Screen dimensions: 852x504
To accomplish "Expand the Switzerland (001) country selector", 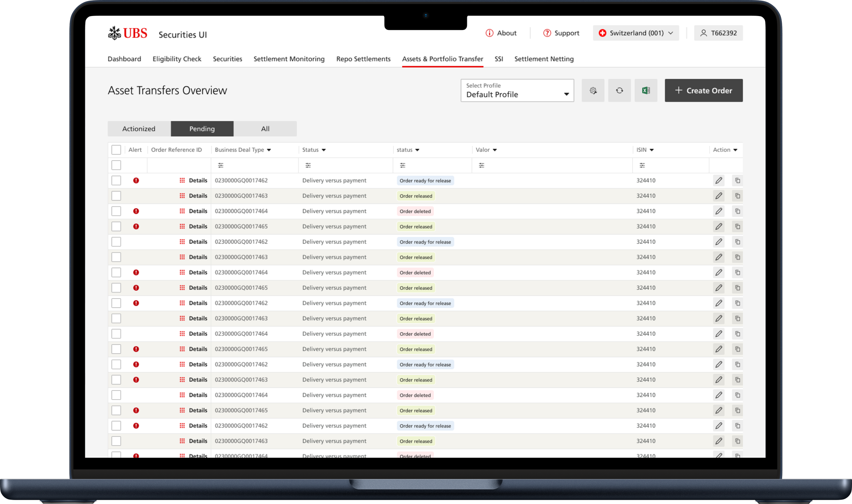I will coord(636,33).
